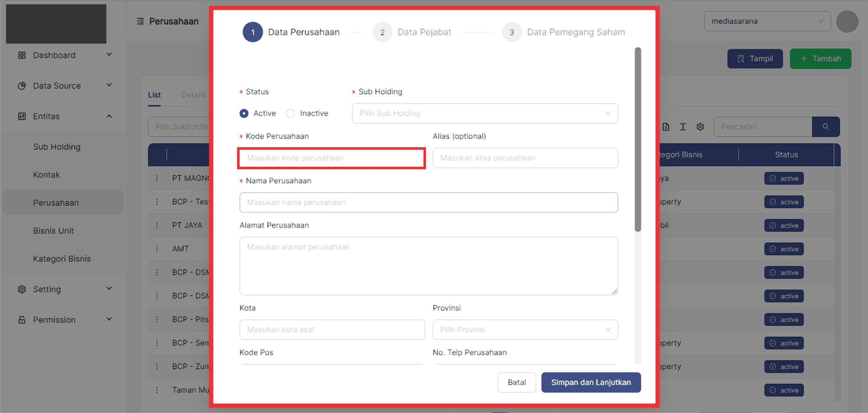Viewport: 868px width, 413px height.
Task: Open table settings gear icon
Action: (x=700, y=127)
